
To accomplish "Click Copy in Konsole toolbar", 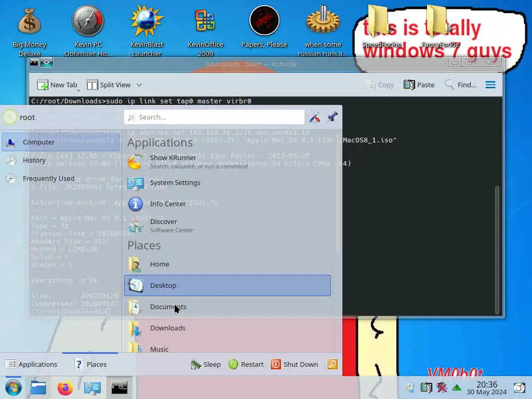I will (x=380, y=85).
